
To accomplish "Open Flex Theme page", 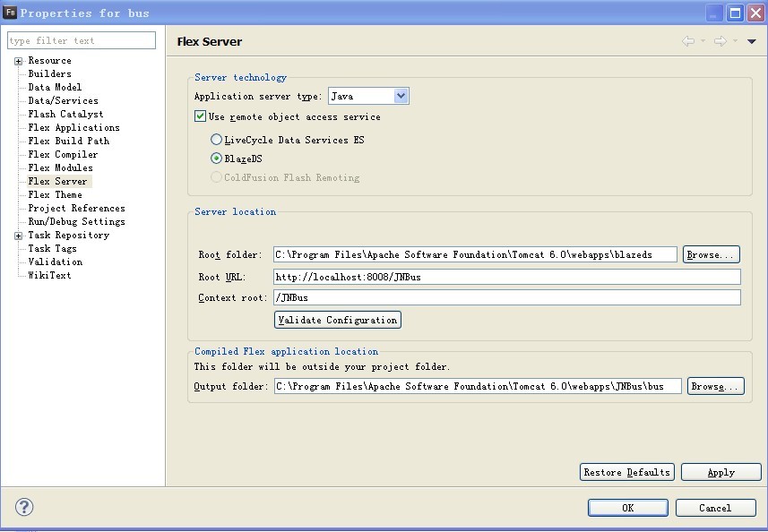I will 55,194.
